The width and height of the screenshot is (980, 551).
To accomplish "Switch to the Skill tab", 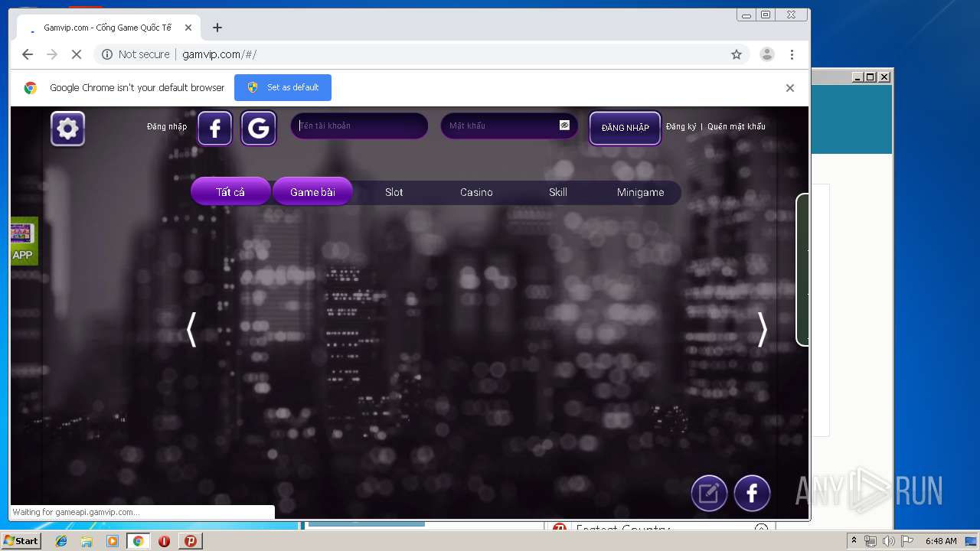I will (x=558, y=192).
